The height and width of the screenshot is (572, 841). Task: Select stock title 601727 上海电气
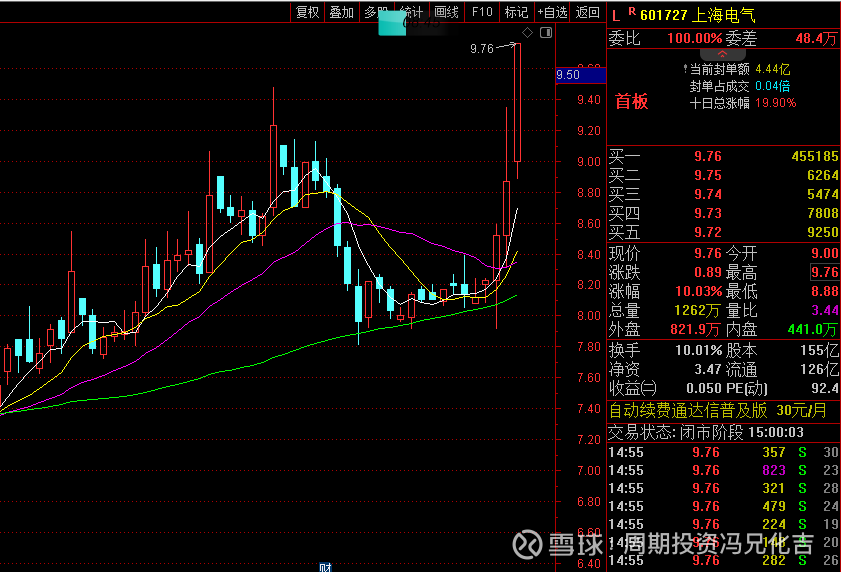(x=698, y=15)
